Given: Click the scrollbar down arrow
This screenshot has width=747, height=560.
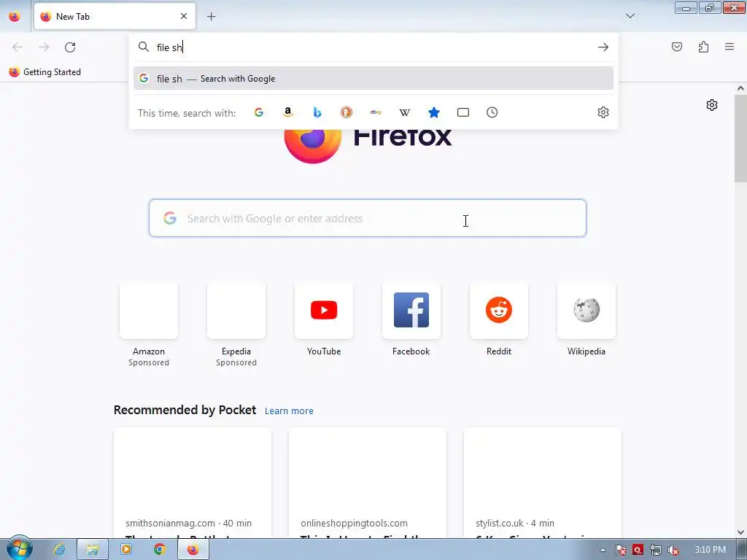Looking at the screenshot, I should click(x=740, y=532).
